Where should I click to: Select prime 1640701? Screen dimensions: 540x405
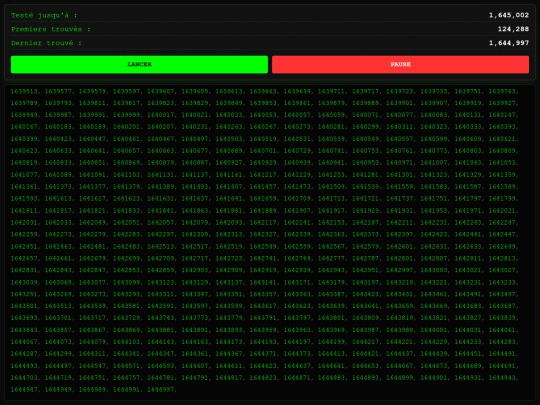[263, 150]
